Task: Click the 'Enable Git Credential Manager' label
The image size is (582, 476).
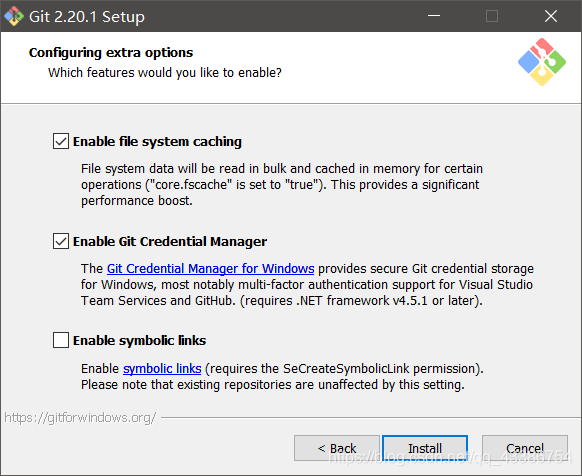Action: tap(170, 241)
